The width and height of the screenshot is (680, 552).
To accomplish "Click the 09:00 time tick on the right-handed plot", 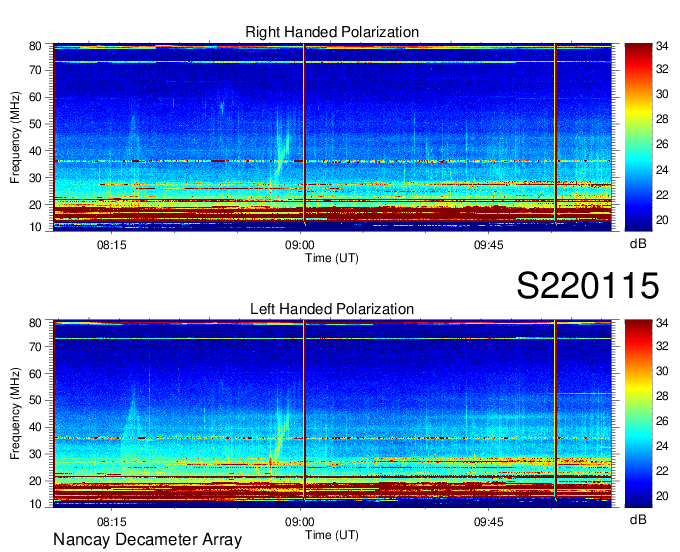I will (300, 245).
